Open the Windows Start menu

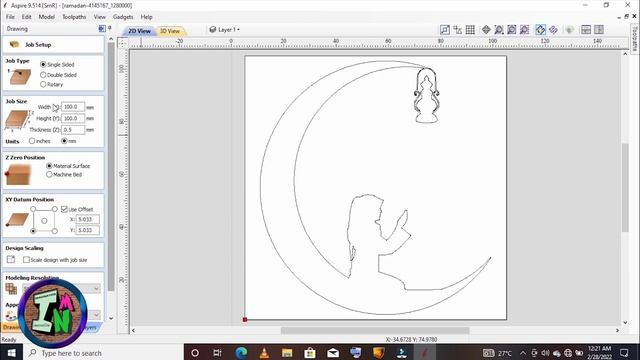pos(11,353)
